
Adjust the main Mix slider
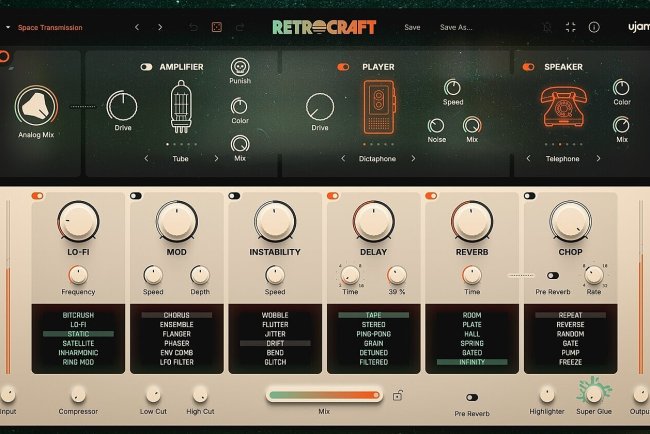pyautogui.click(x=324, y=395)
